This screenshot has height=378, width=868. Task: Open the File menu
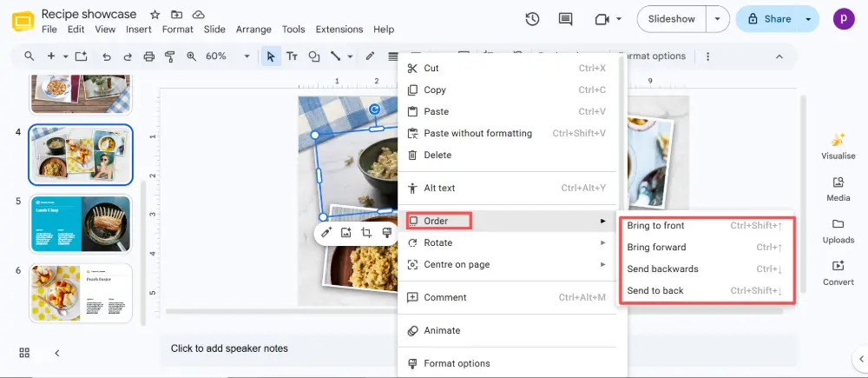[x=49, y=30]
